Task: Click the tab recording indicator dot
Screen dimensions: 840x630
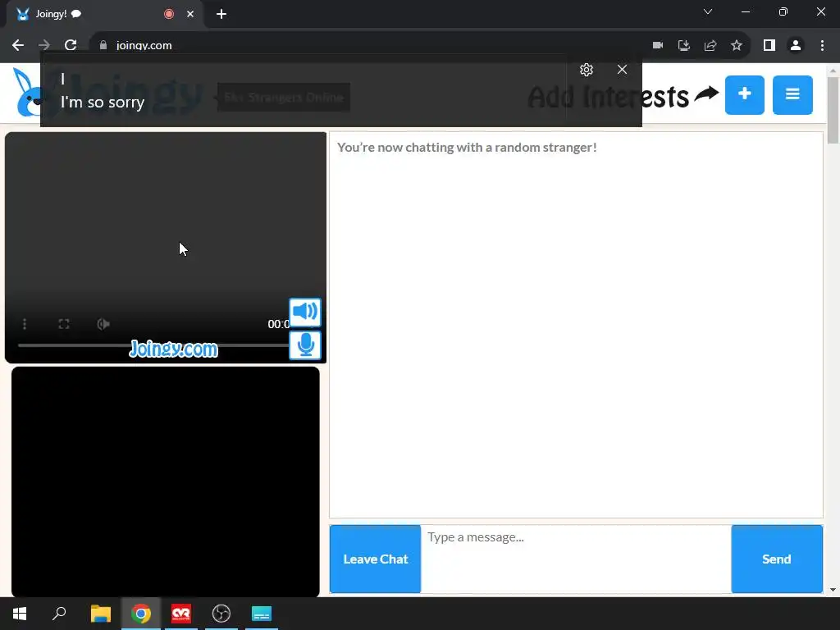Action: coord(169,14)
